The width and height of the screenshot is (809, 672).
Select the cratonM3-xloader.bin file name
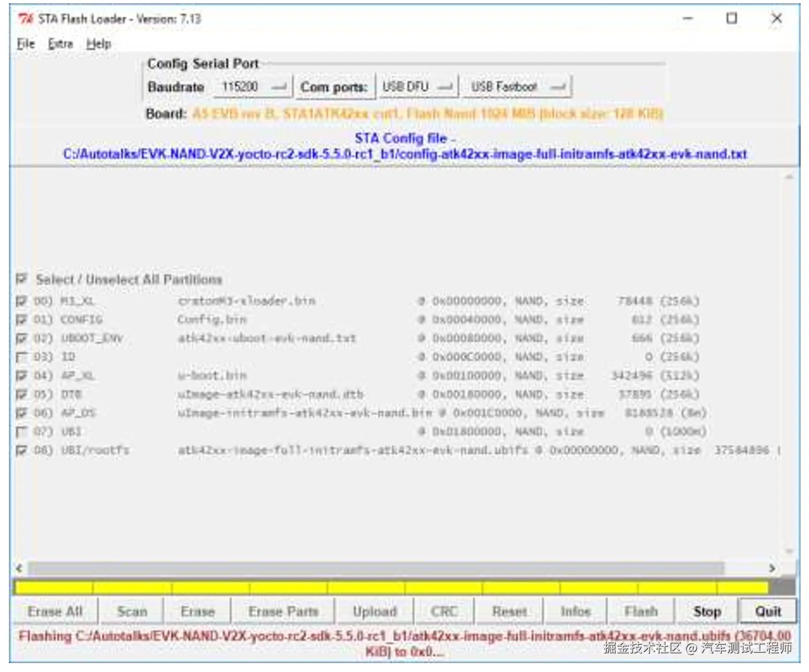(246, 301)
